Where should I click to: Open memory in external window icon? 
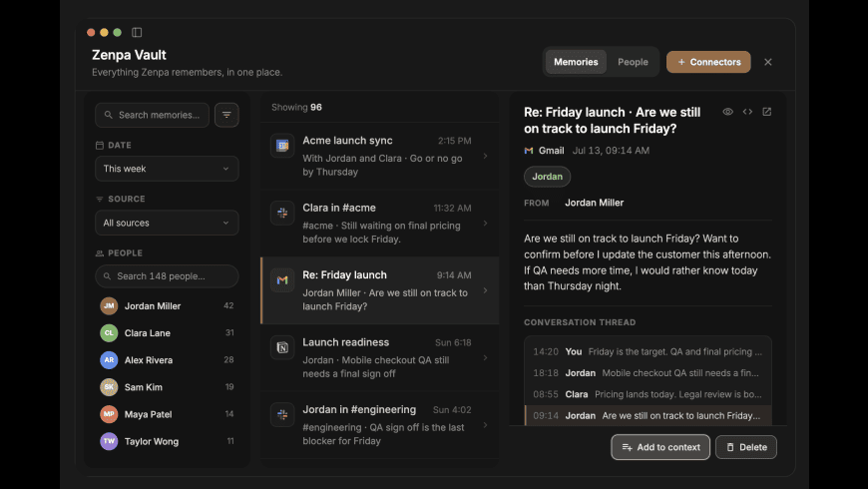(766, 112)
